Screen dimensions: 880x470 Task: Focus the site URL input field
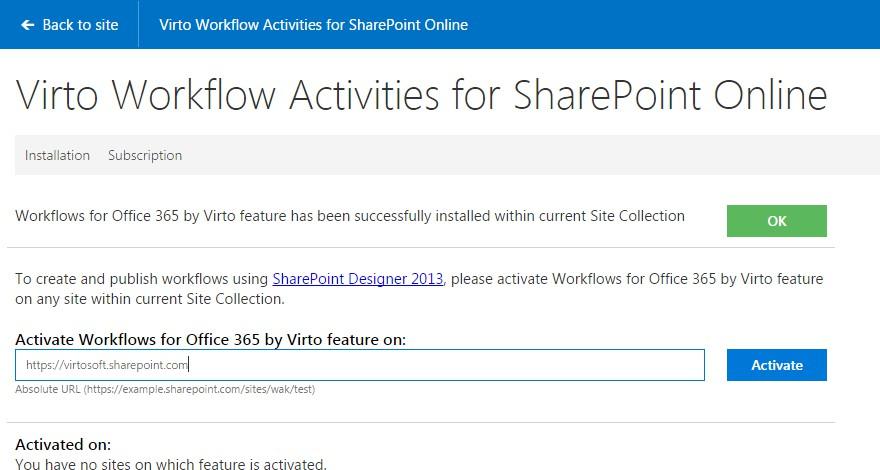360,365
